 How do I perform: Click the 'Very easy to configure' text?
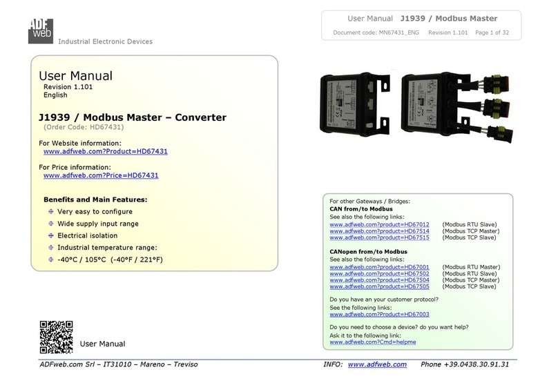[x=95, y=212]
